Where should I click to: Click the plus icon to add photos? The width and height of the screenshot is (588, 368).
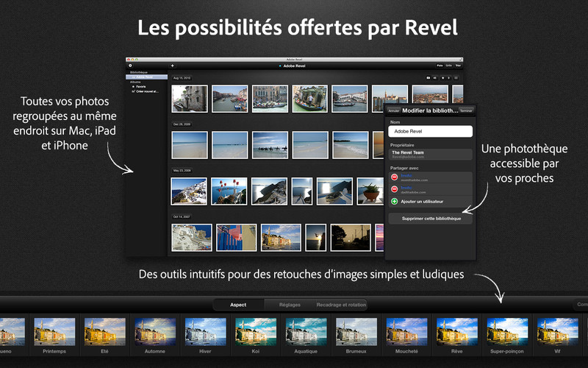[173, 66]
